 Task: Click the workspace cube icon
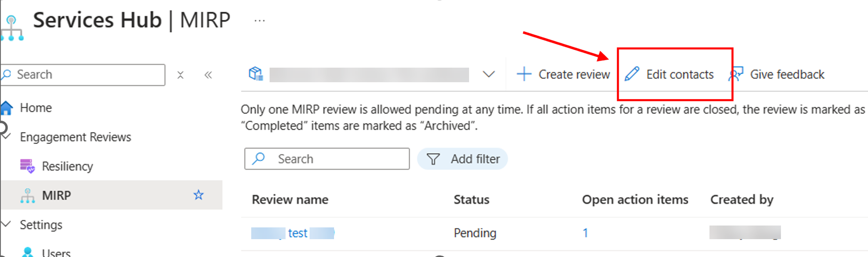pyautogui.click(x=256, y=74)
